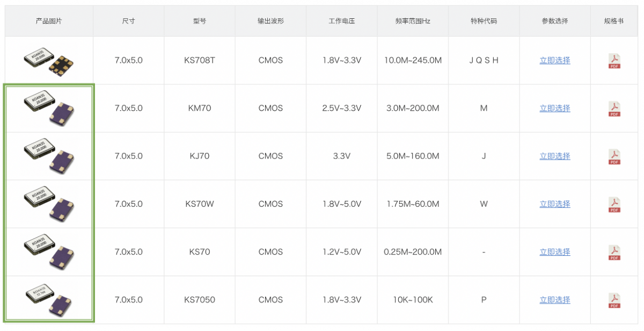Image resolution: width=644 pixels, height=331 pixels.
Task: Click the KJ70 product image
Action: coord(49,156)
